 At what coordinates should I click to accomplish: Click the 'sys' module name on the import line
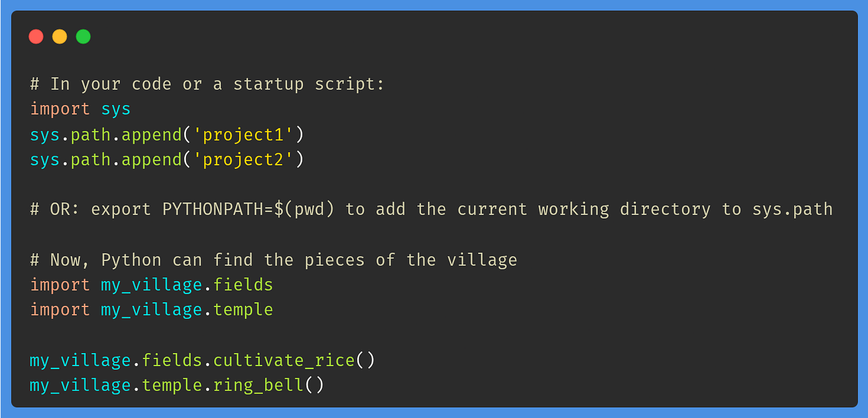pyautogui.click(x=116, y=109)
